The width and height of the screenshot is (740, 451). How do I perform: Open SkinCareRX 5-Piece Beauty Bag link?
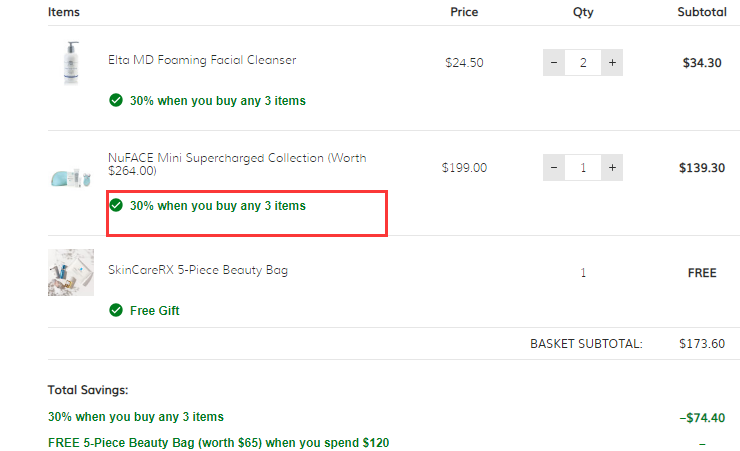pyautogui.click(x=198, y=270)
